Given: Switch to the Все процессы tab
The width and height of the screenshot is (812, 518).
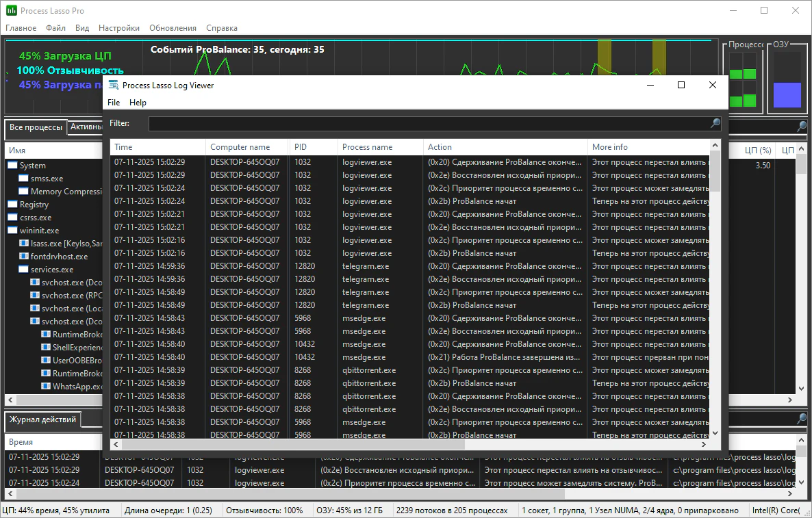Looking at the screenshot, I should [x=36, y=127].
